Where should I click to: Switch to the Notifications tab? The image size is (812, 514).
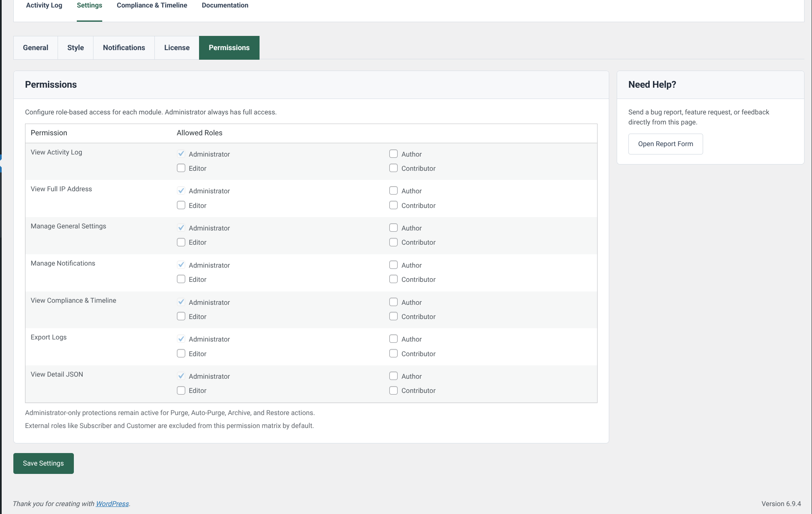click(124, 48)
